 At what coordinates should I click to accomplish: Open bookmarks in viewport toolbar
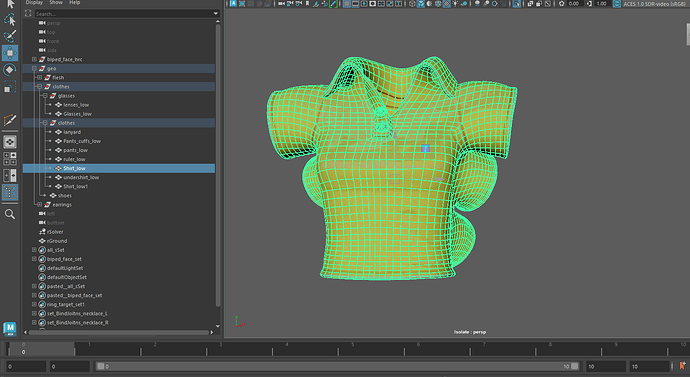tap(307, 4)
